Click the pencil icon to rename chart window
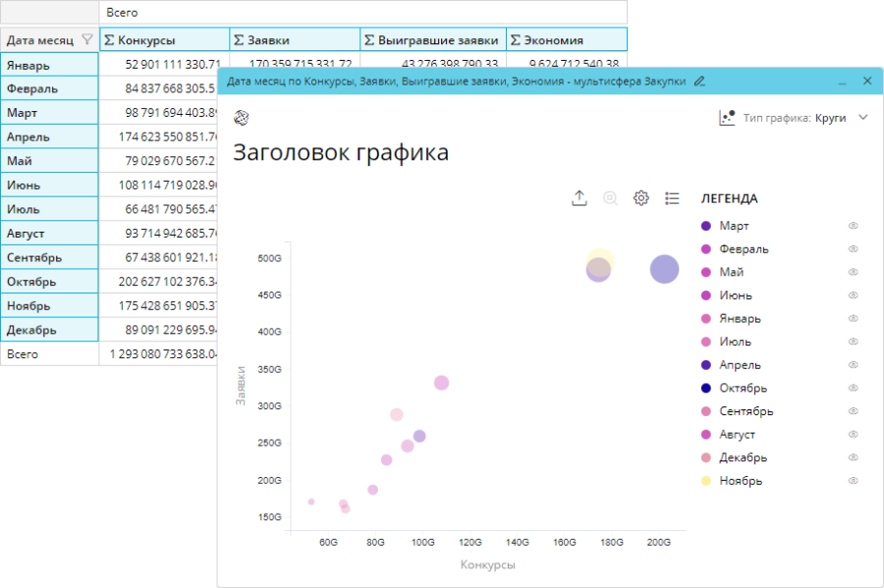The height and width of the screenshot is (588, 884). (x=699, y=81)
